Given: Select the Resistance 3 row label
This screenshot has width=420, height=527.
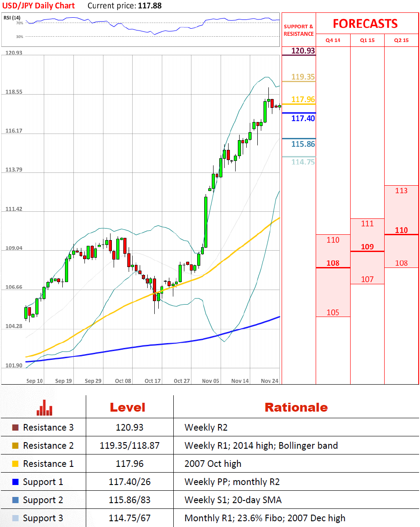Looking at the screenshot, I should click(x=48, y=428).
